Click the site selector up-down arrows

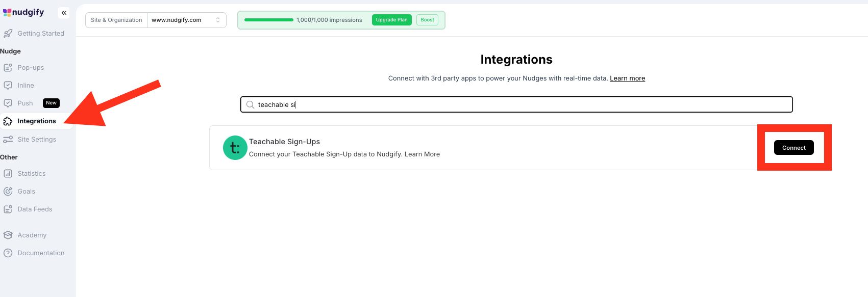[218, 20]
